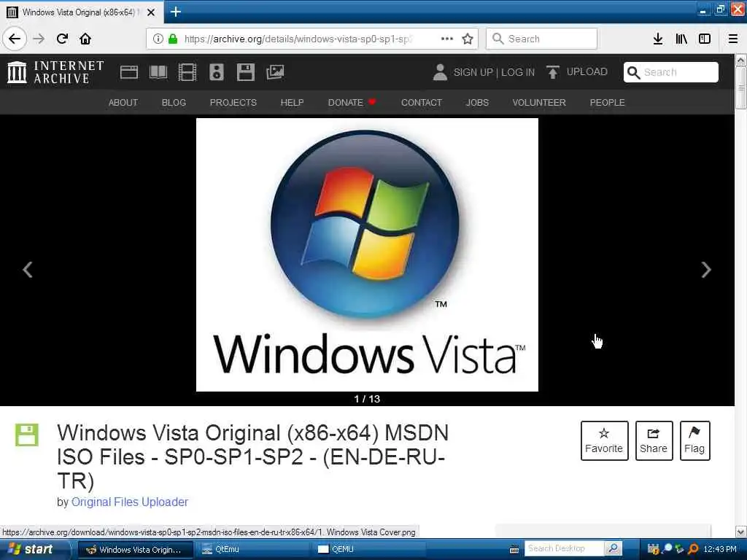Image resolution: width=747 pixels, height=560 pixels.
Task: Focus the Internet Archive search field
Action: tap(671, 72)
